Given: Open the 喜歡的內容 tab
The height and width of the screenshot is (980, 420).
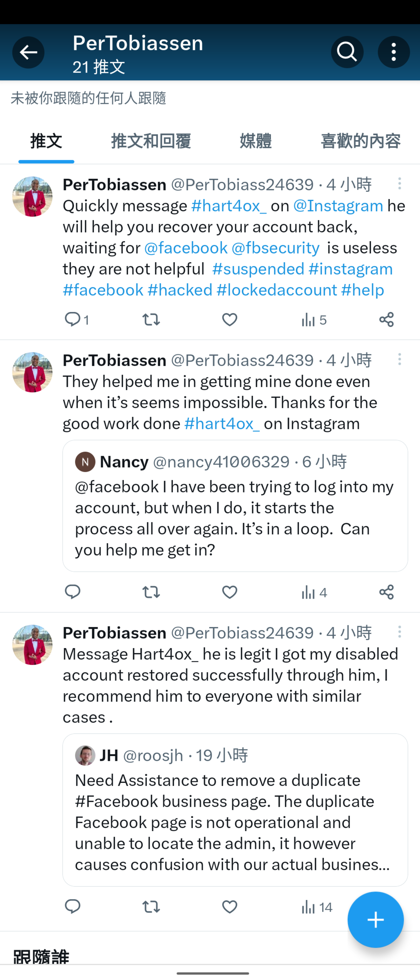Looking at the screenshot, I should [x=360, y=141].
